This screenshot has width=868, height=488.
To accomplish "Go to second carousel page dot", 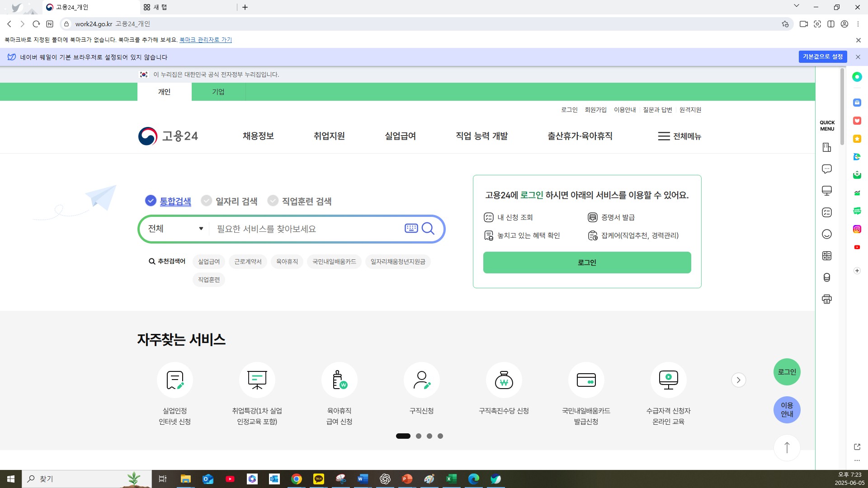I will pos(419,436).
